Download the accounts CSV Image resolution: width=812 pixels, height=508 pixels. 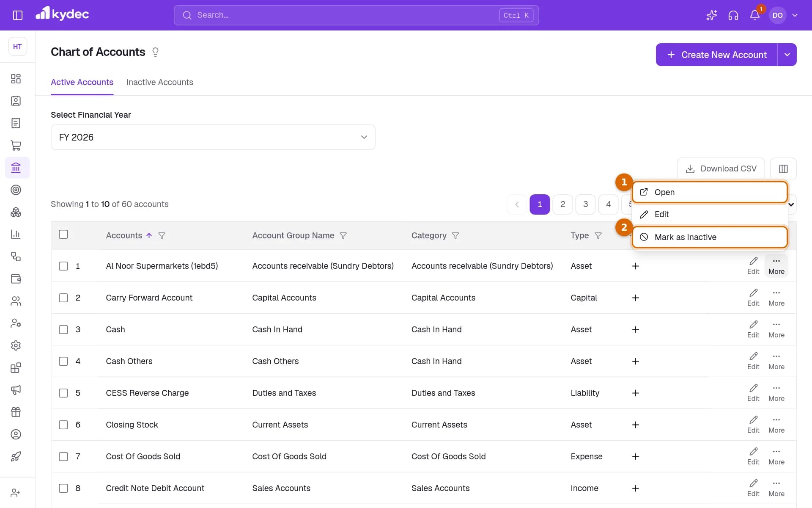pos(721,169)
